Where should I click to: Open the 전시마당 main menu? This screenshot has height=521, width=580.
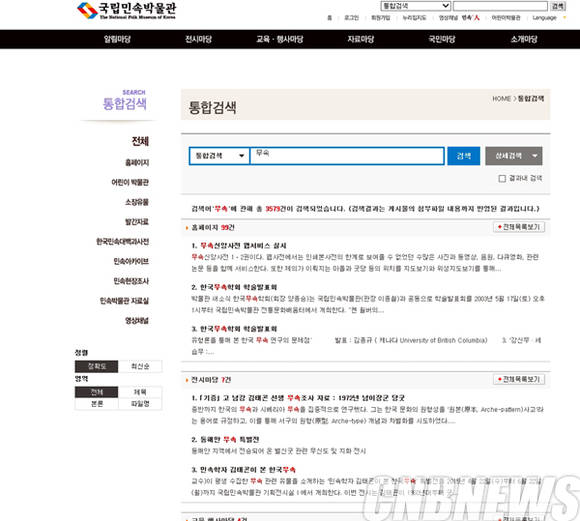199,39
